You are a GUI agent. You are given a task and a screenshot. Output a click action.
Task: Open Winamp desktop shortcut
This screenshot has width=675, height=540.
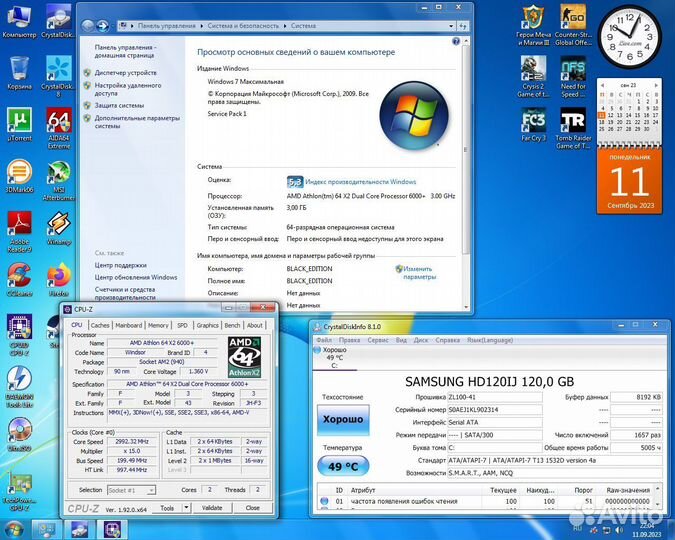click(x=59, y=228)
